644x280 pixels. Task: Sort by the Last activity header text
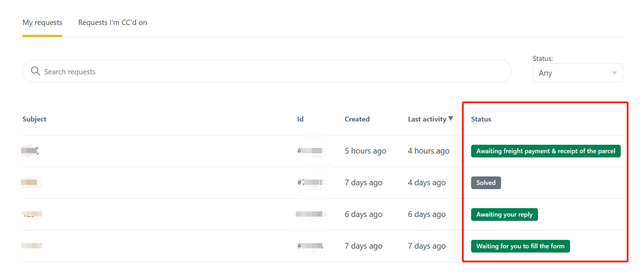[427, 119]
